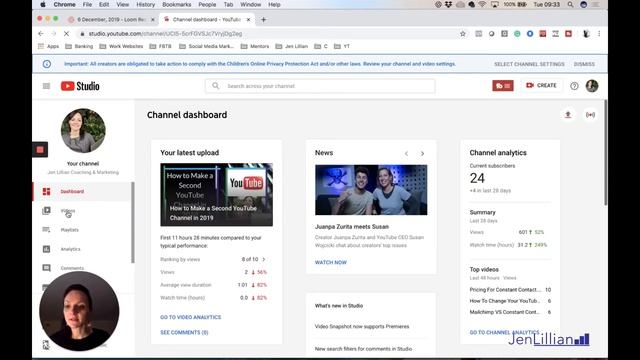The width and height of the screenshot is (640, 360).
Task: Open the Playlists sidebar icon
Action: 47,230
